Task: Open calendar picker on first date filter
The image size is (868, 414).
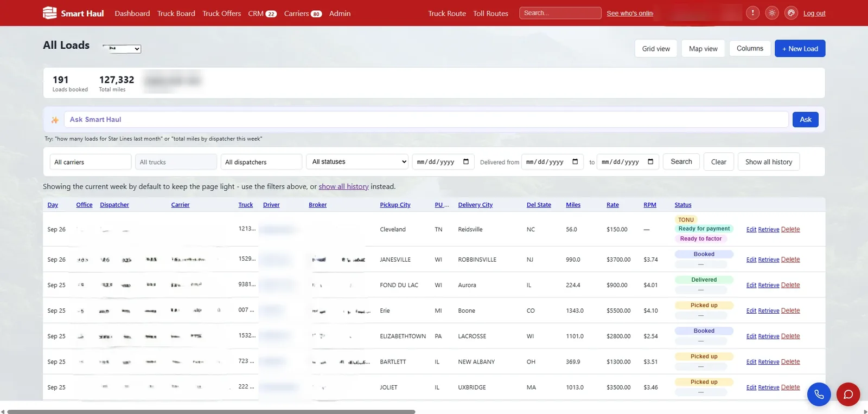Action: click(x=466, y=161)
